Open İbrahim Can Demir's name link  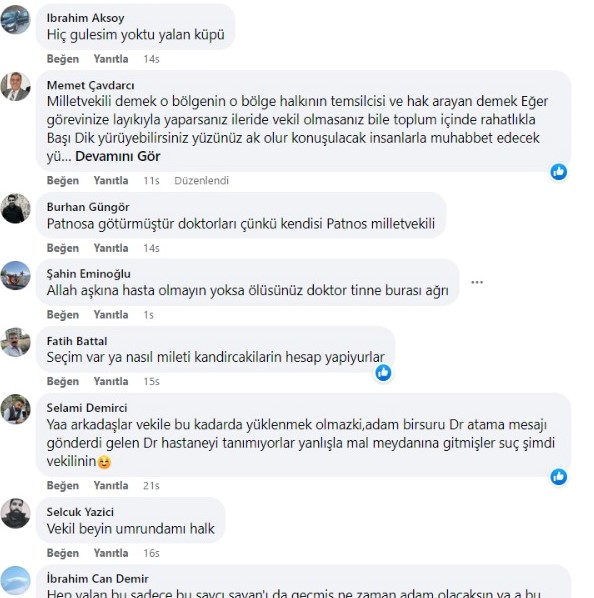(98, 579)
